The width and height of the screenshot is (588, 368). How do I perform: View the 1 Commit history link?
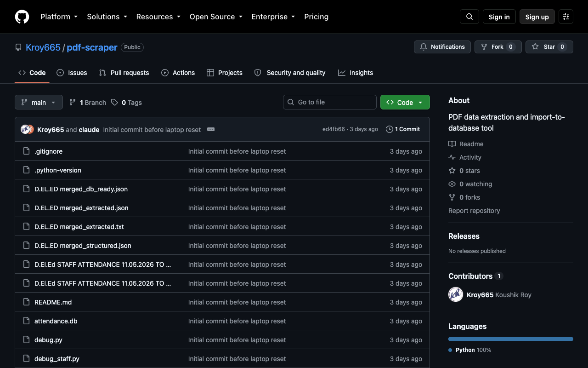[403, 129]
